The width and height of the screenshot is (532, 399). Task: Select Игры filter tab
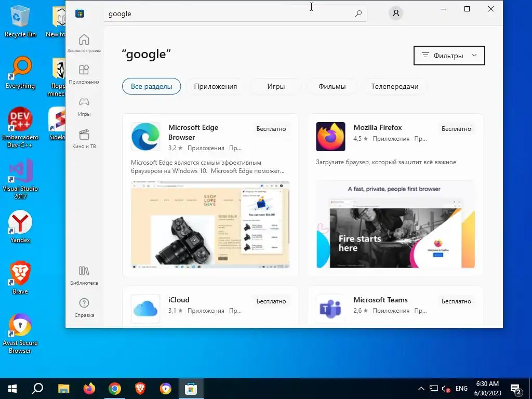(276, 86)
